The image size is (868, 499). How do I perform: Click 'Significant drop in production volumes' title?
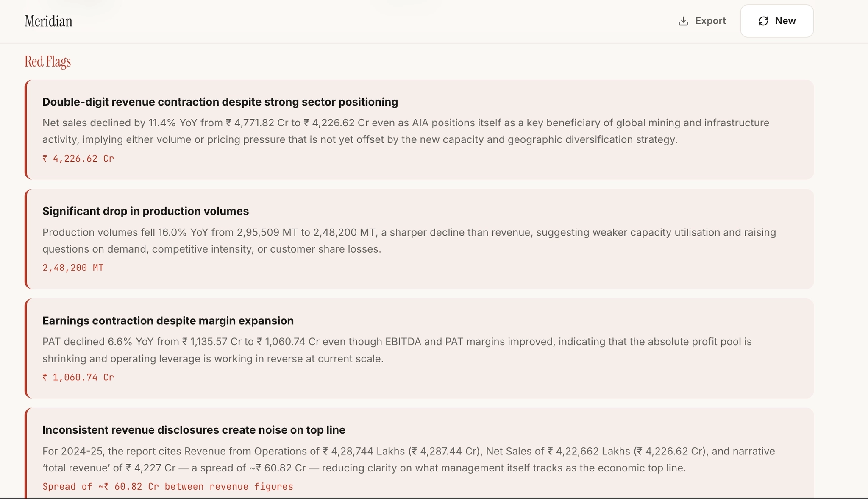point(145,211)
